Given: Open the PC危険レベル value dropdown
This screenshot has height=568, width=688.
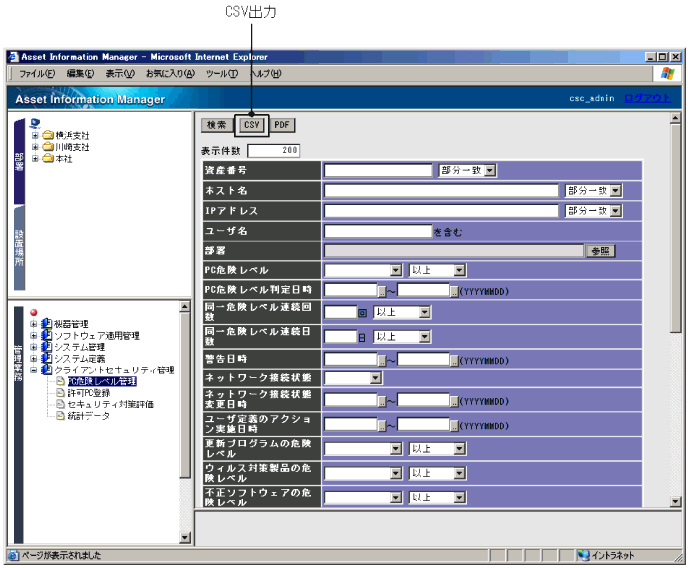Looking at the screenshot, I should [x=396, y=270].
